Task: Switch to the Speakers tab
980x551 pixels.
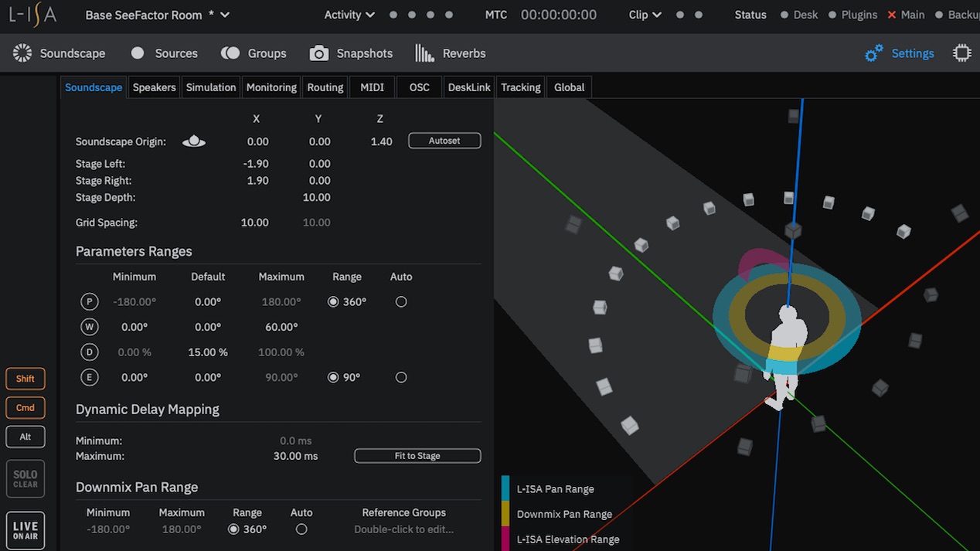Action: (154, 87)
